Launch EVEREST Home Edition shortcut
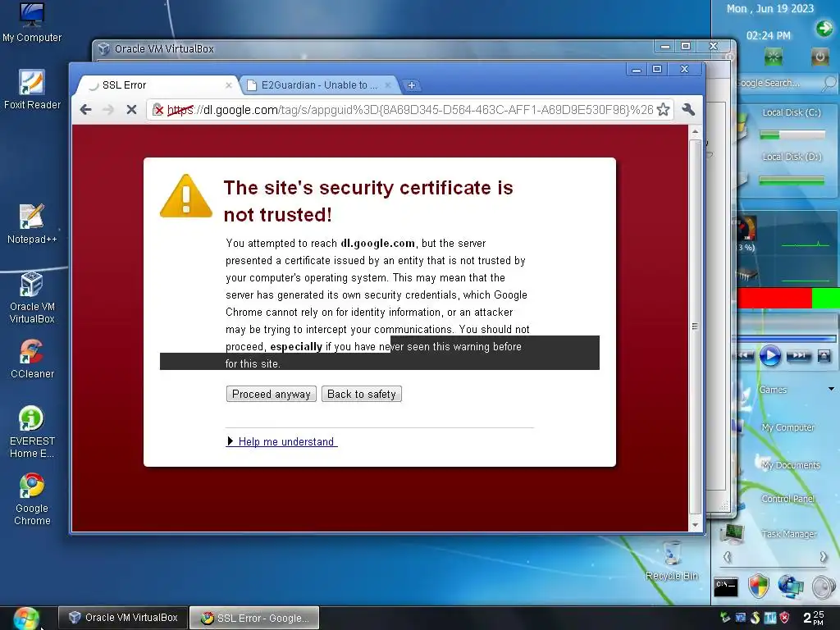 [x=32, y=431]
